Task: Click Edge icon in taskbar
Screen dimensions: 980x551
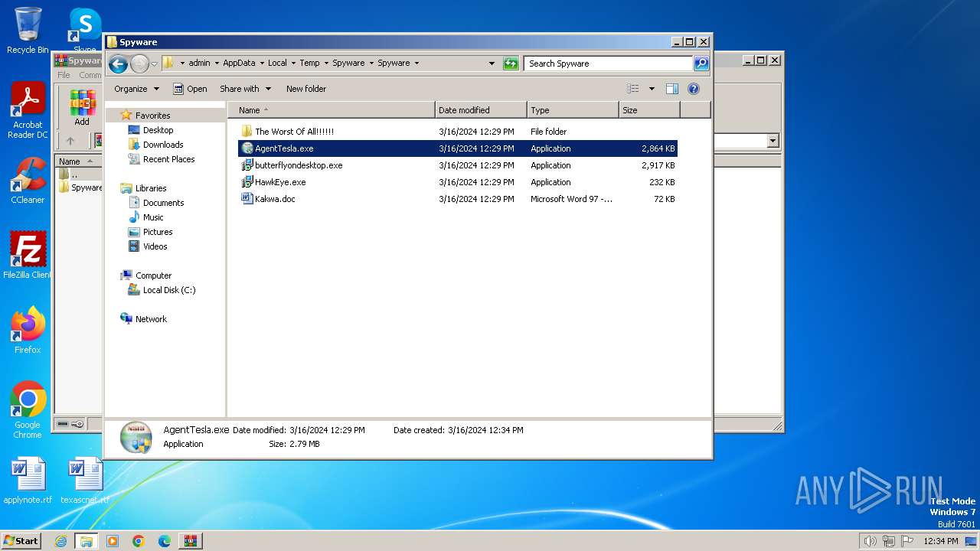Action: point(165,541)
